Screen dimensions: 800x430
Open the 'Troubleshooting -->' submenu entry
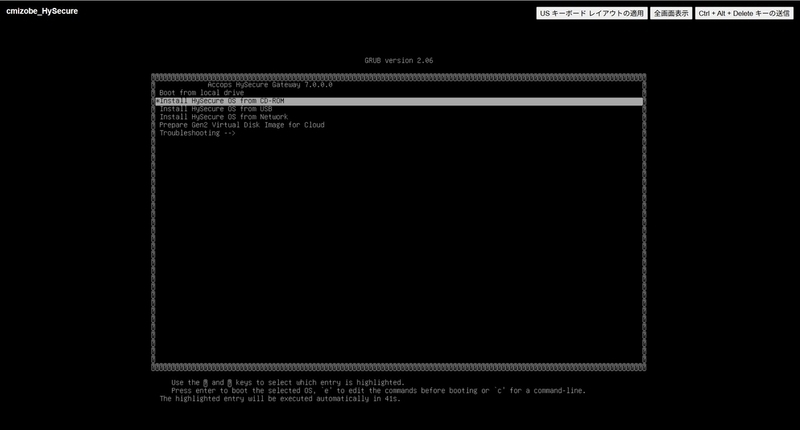tap(197, 133)
